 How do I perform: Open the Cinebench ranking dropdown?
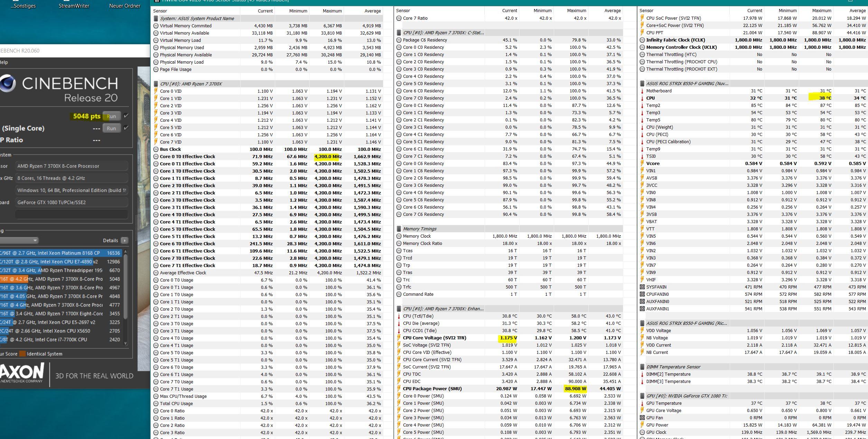click(x=19, y=240)
